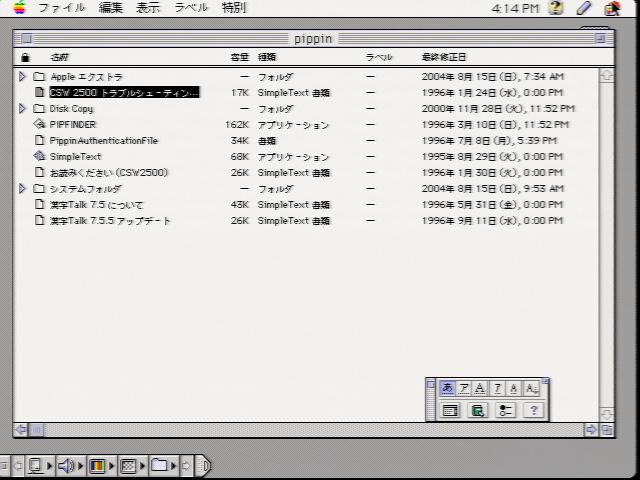Sort the list by 種類 column header
Image resolution: width=640 pixels, height=480 pixels.
click(x=267, y=57)
